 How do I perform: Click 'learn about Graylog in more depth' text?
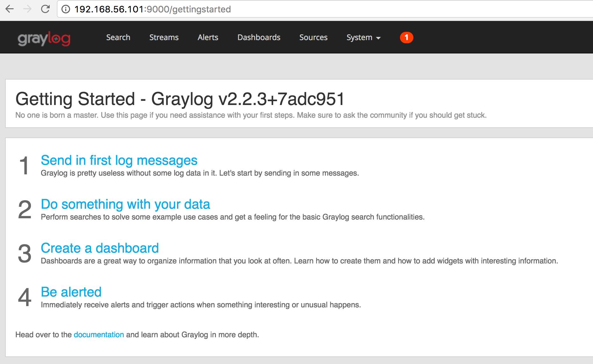click(199, 335)
